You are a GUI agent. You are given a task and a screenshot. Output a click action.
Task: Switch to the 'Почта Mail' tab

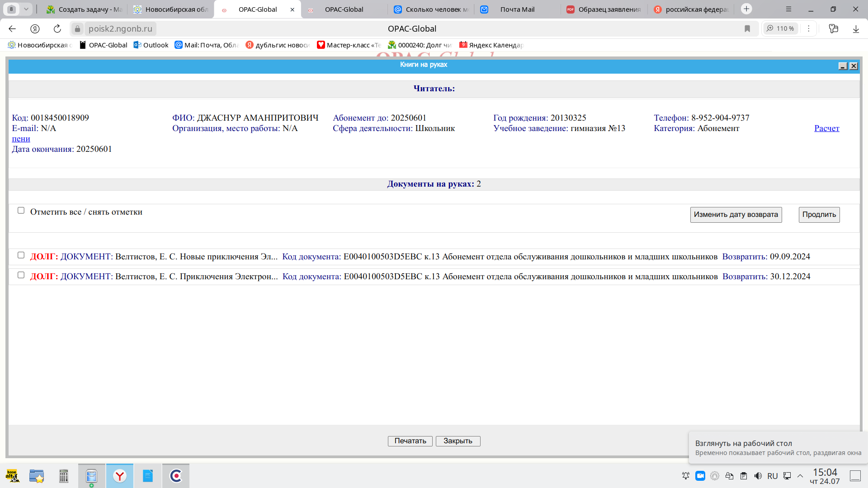coord(517,9)
